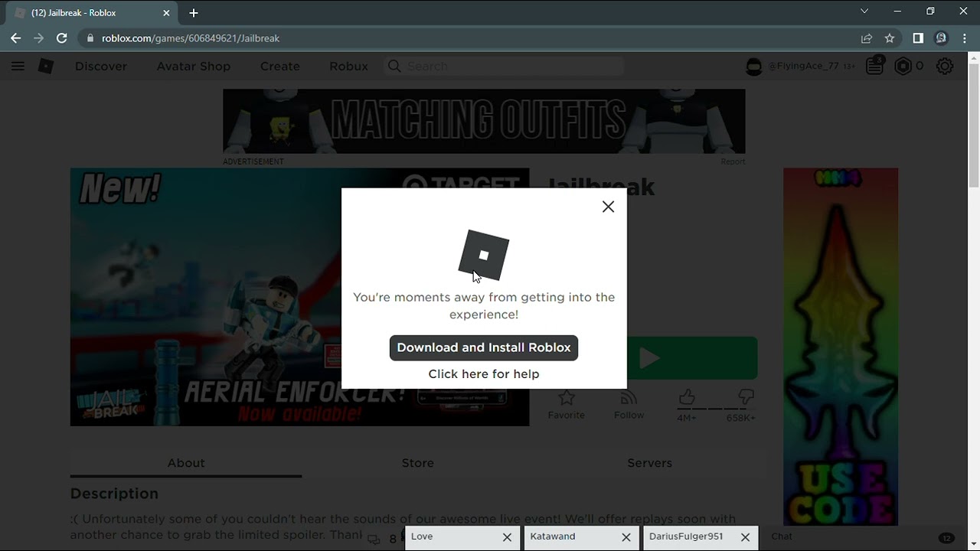Click Download and Install Roblox button
Viewport: 980px width, 551px height.
[x=484, y=347]
